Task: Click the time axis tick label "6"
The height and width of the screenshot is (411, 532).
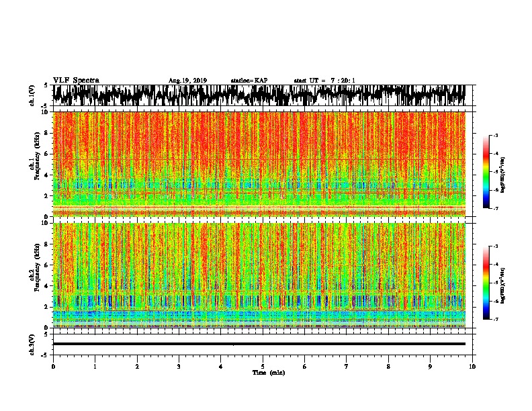Action: (305, 367)
